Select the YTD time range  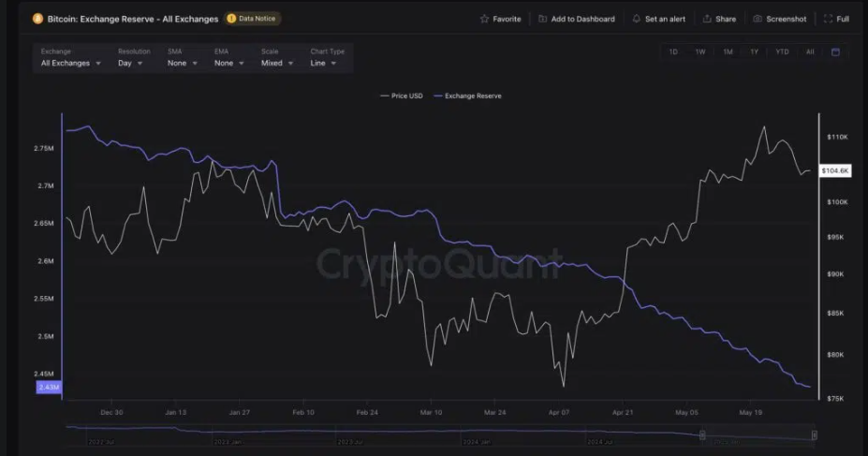782,52
